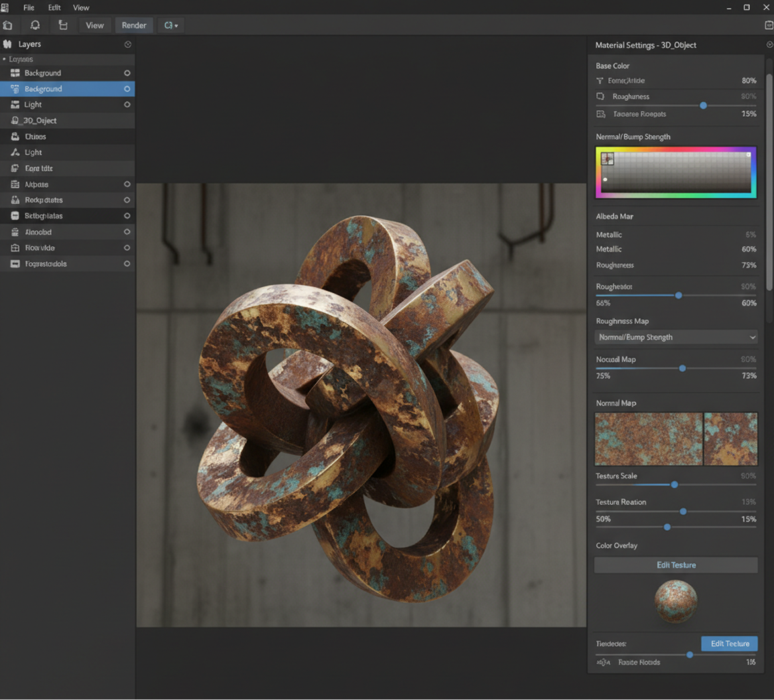This screenshot has width=774, height=700.
Task: Open the Material Settings panel options icon
Action: point(769,44)
